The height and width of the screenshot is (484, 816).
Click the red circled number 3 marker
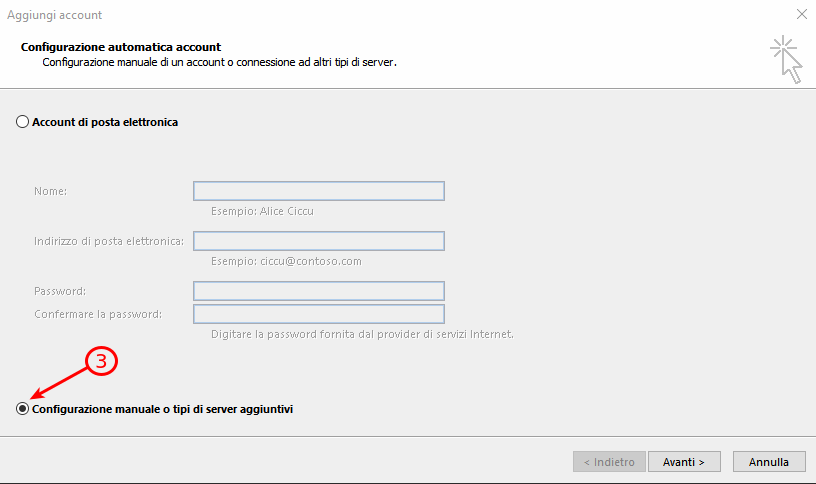pos(101,361)
